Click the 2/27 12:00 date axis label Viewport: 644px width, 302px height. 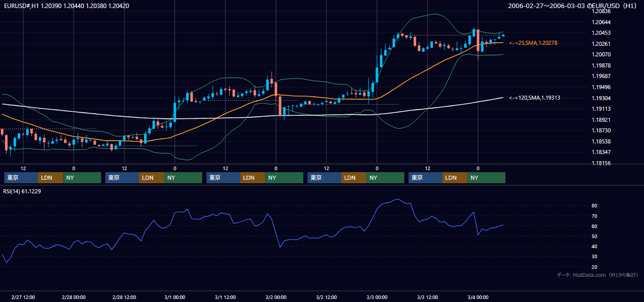click(23, 297)
